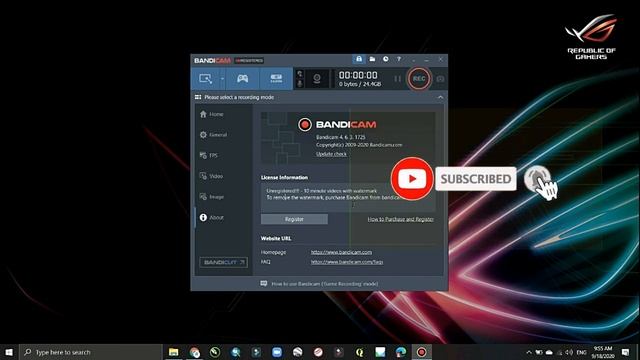Click the 00:00:00 recording timer
Image resolution: width=640 pixels, height=360 pixels.
point(358,75)
